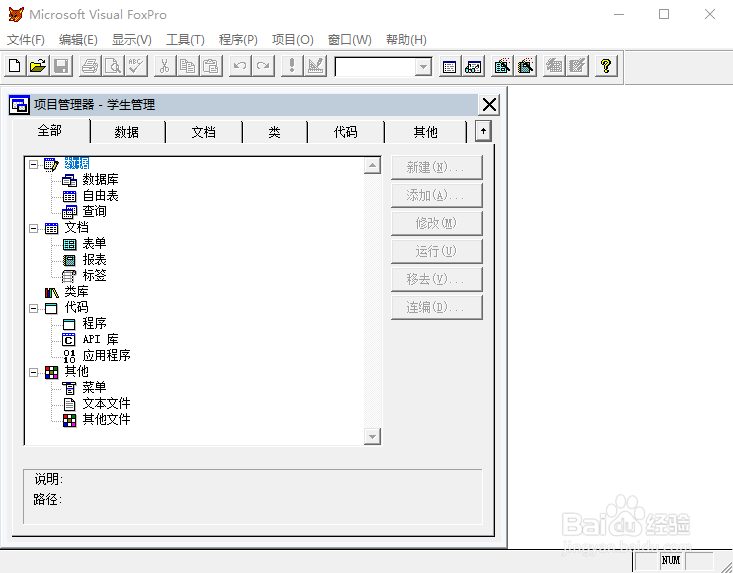The width and height of the screenshot is (733, 573).
Task: Select the 文本文件 tree item
Action: [x=107, y=403]
